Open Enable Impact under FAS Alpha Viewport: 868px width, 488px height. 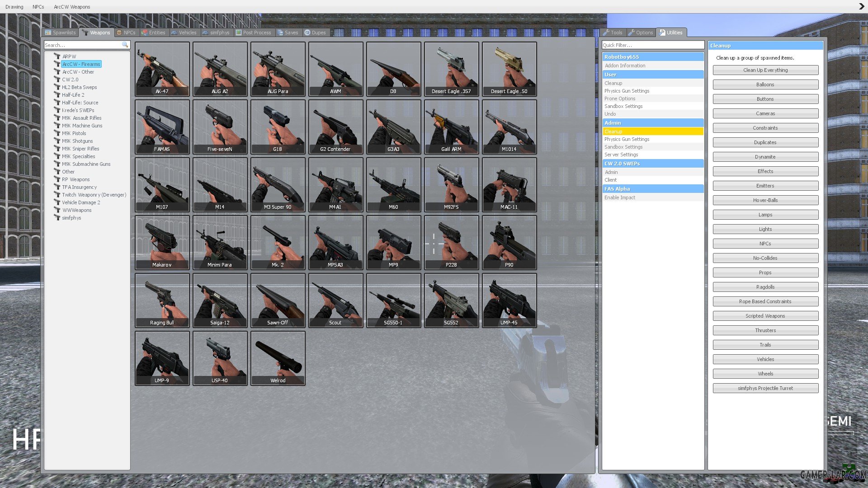tap(653, 197)
